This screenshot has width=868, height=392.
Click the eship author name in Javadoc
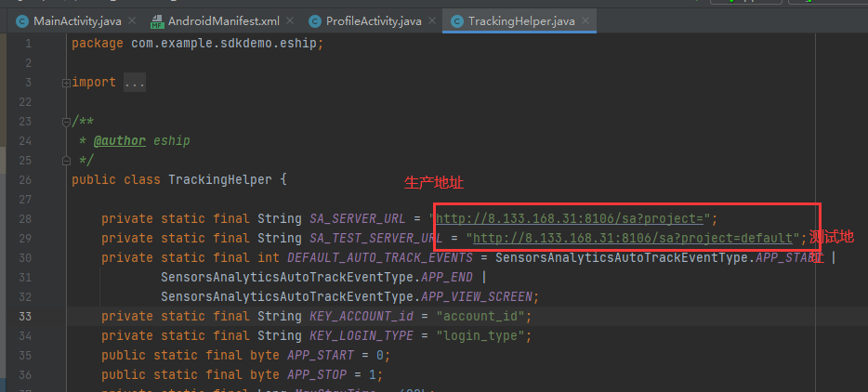(172, 140)
